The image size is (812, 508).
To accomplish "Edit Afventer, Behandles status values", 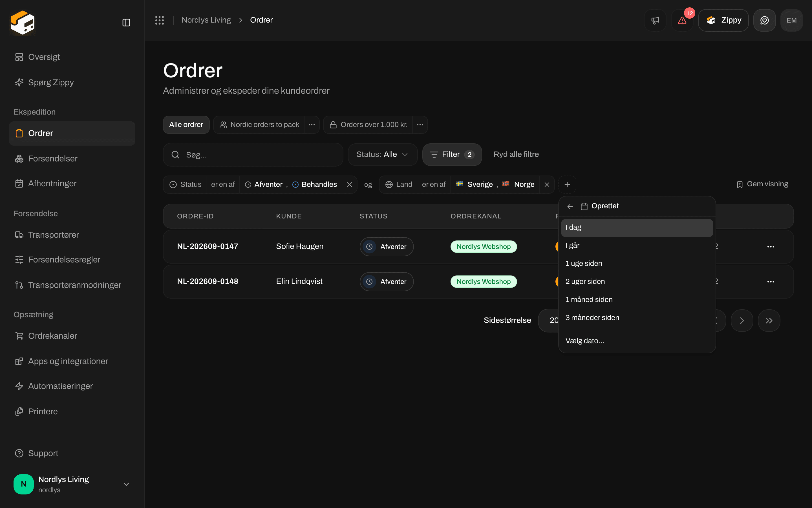I will coord(291,185).
